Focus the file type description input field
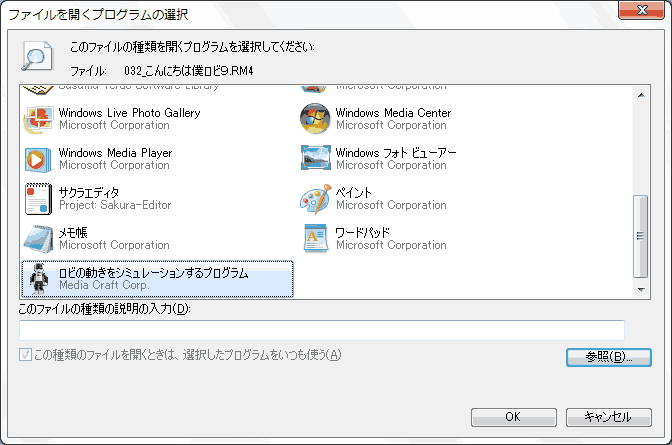 [321, 331]
